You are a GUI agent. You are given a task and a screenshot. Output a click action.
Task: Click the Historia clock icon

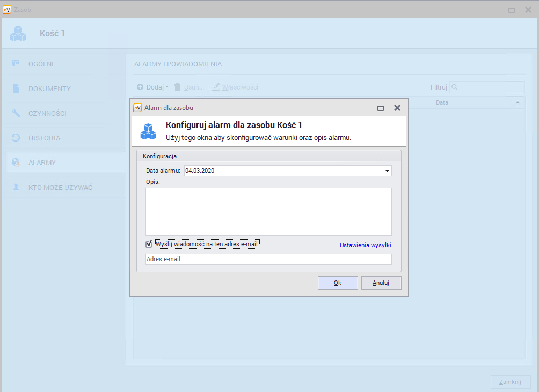(x=16, y=138)
